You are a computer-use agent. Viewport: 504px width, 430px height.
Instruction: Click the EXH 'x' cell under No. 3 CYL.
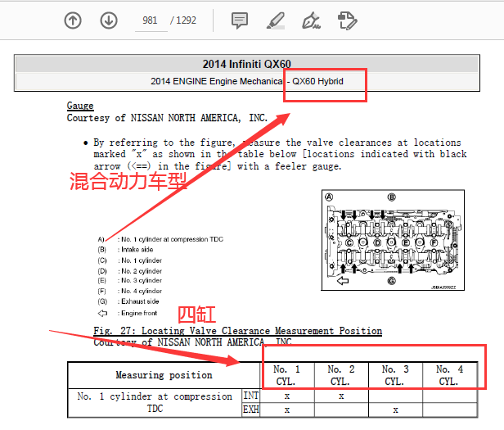coord(396,410)
